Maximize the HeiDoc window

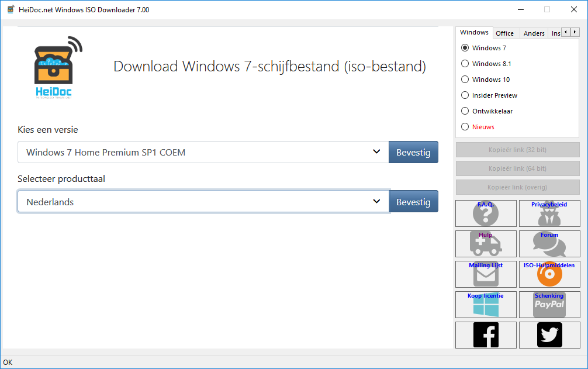click(547, 9)
